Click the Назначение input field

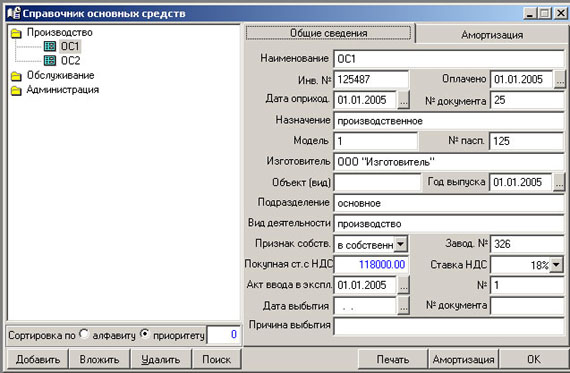[449, 121]
